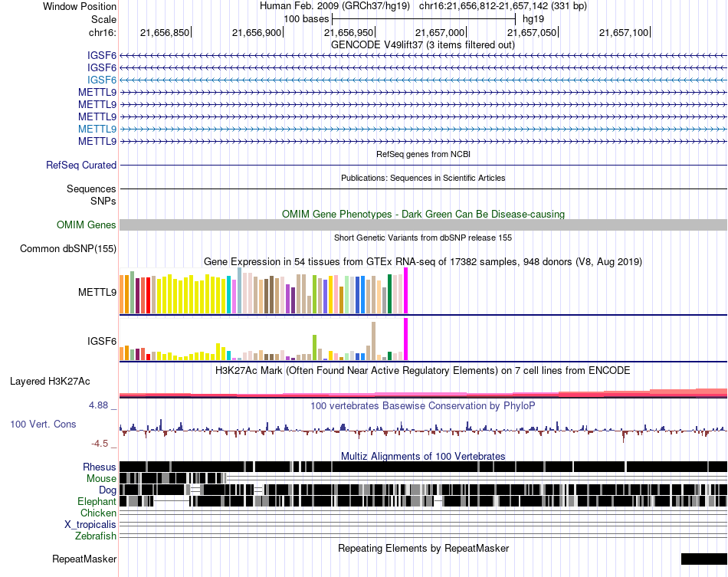Click the RepeatMasker black repeat element block
Viewport: 728px width, 577px height.
pyautogui.click(x=703, y=559)
